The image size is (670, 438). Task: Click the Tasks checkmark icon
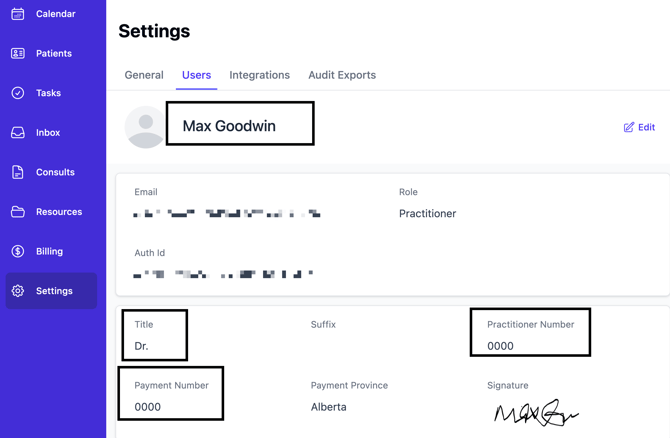click(x=18, y=93)
